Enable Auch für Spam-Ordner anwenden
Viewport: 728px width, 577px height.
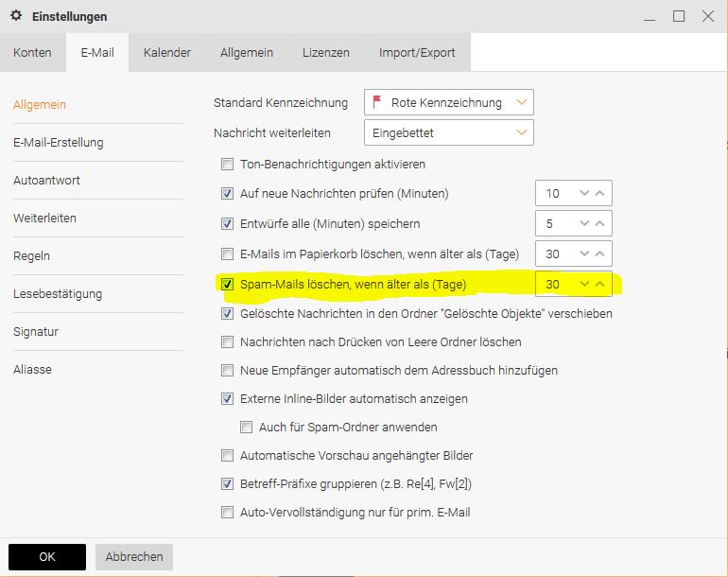pyautogui.click(x=246, y=427)
